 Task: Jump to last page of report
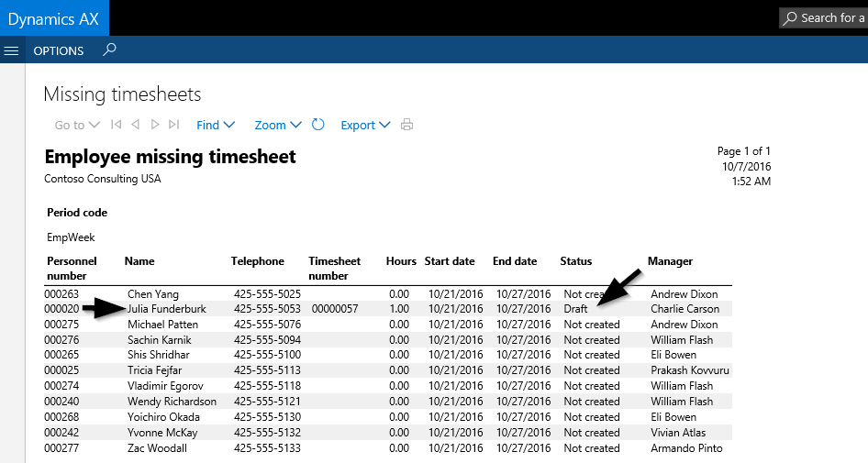(x=174, y=125)
